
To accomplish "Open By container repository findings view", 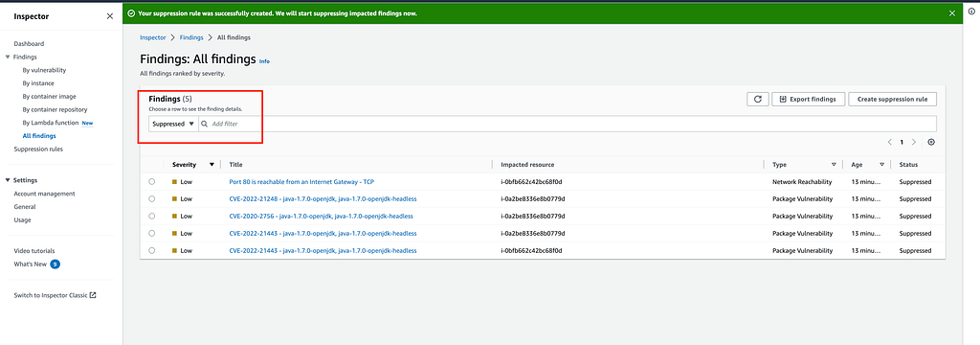I will click(x=55, y=109).
